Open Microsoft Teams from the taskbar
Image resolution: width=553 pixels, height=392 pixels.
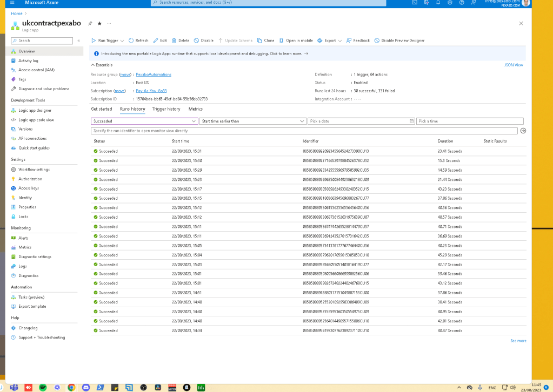click(x=14, y=388)
